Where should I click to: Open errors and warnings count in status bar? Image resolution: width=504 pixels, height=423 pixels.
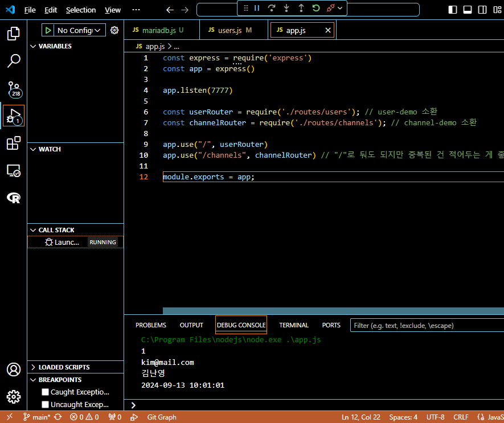(x=84, y=417)
